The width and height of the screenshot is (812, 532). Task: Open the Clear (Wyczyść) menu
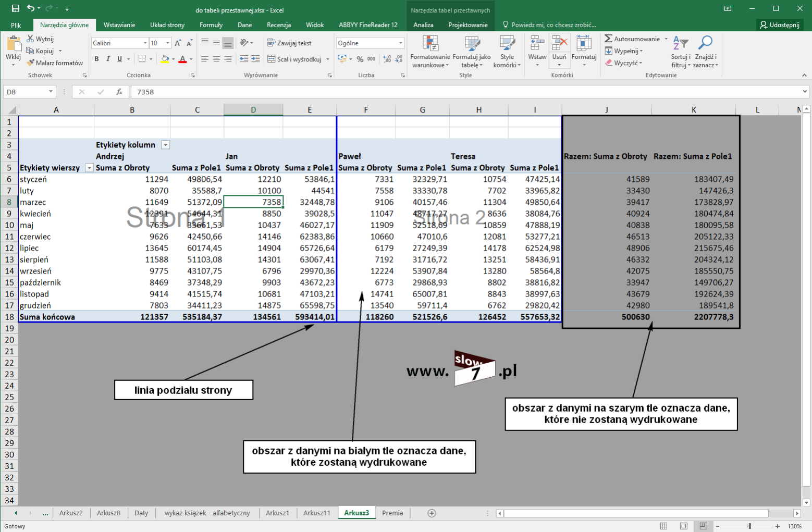[623, 63]
